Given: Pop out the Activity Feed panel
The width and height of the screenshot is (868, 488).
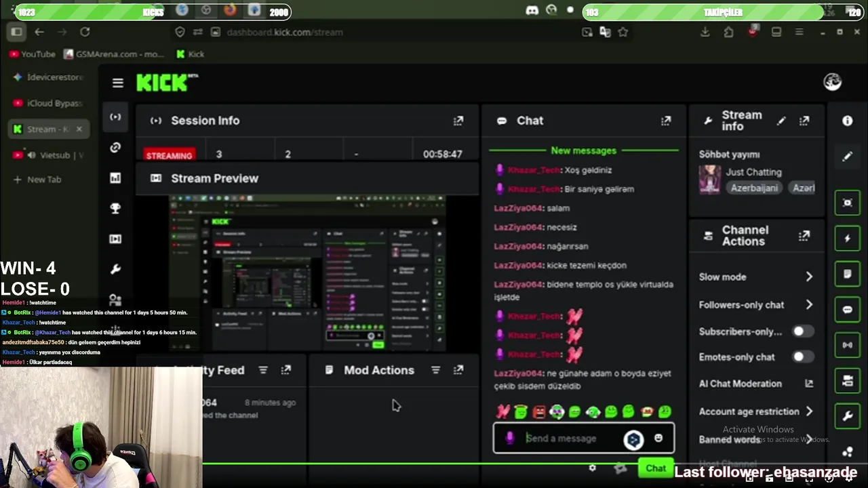Looking at the screenshot, I should [x=286, y=370].
